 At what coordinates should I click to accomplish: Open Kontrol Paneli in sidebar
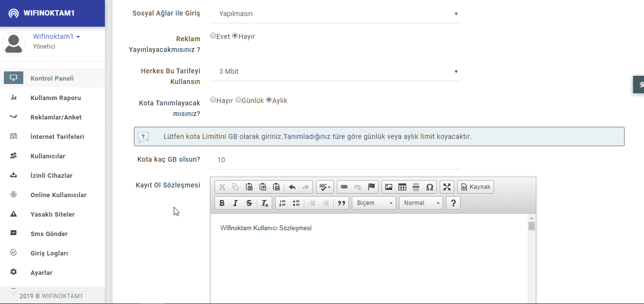click(52, 78)
